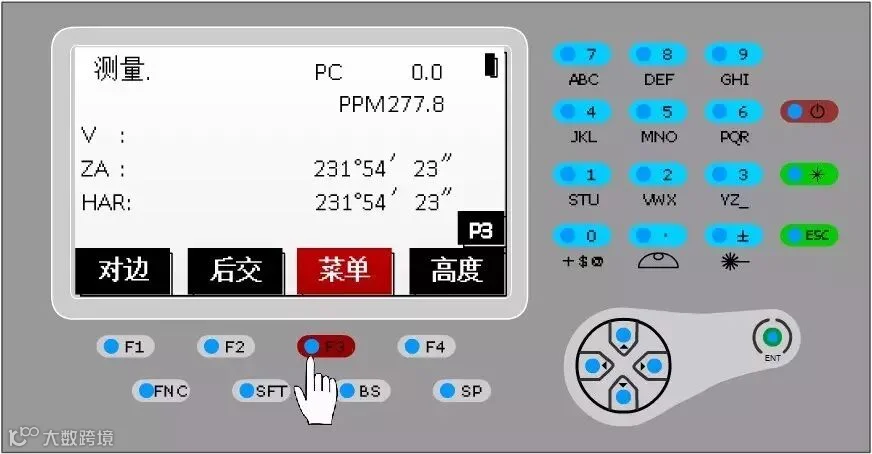Tap the number 7 ABC key
The image size is (872, 454).
[x=582, y=54]
